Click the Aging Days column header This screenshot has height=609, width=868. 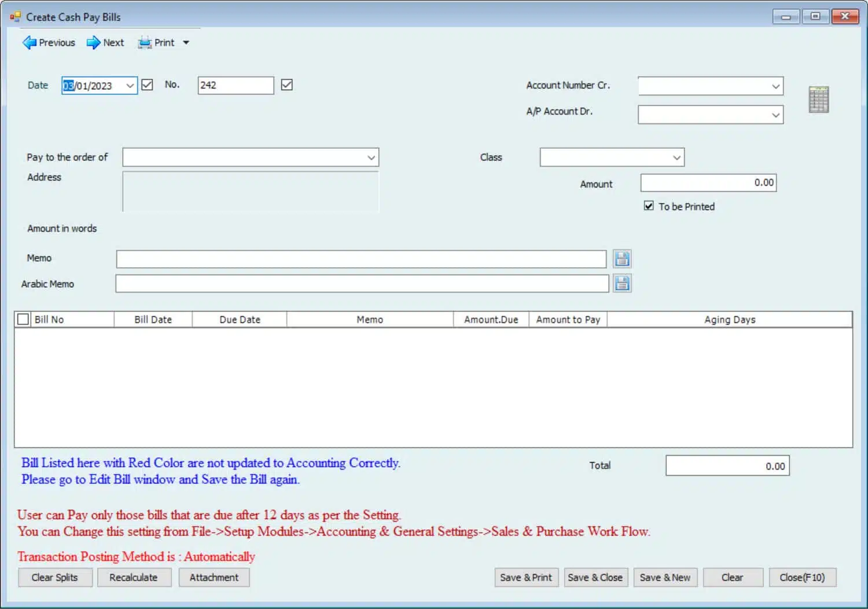click(730, 320)
